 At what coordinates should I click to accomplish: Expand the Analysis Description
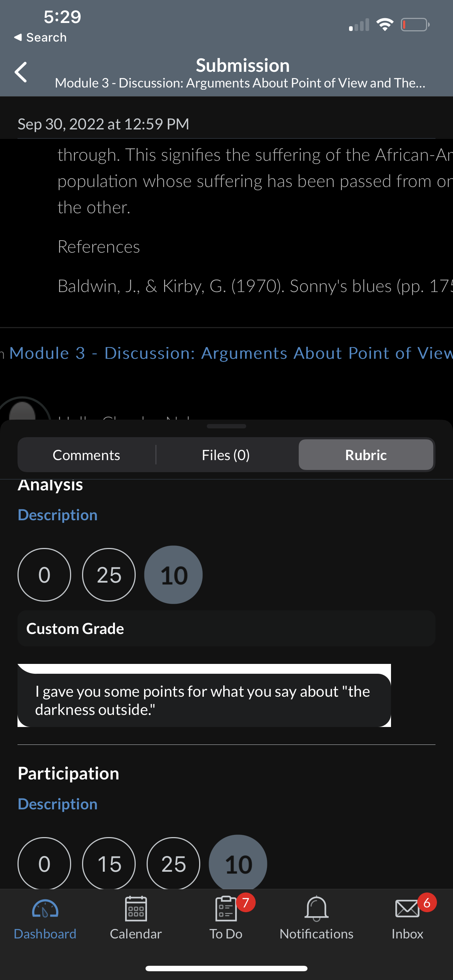tap(58, 515)
